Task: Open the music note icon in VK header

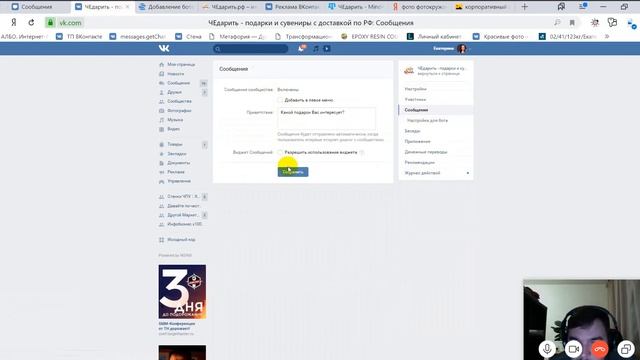Action: [316, 49]
